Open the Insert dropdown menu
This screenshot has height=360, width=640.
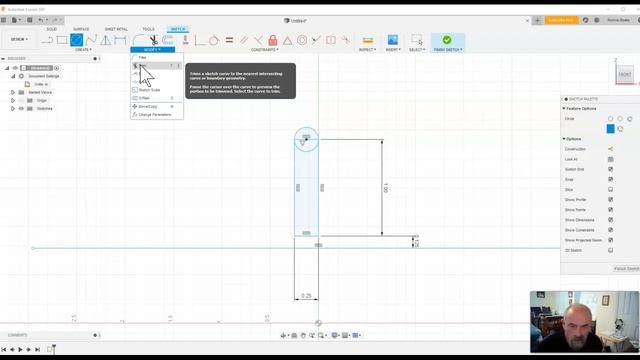coord(393,50)
